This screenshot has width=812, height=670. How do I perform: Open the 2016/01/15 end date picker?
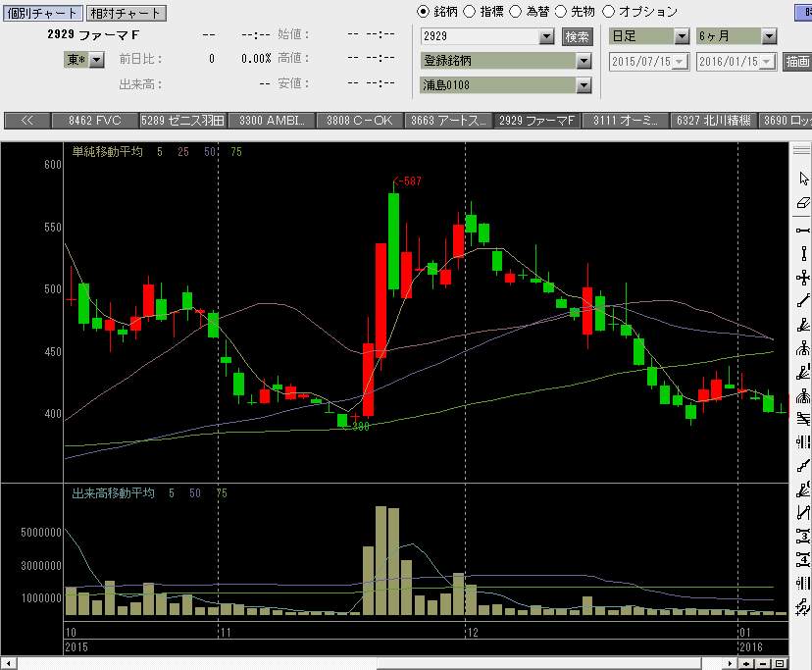(767, 62)
